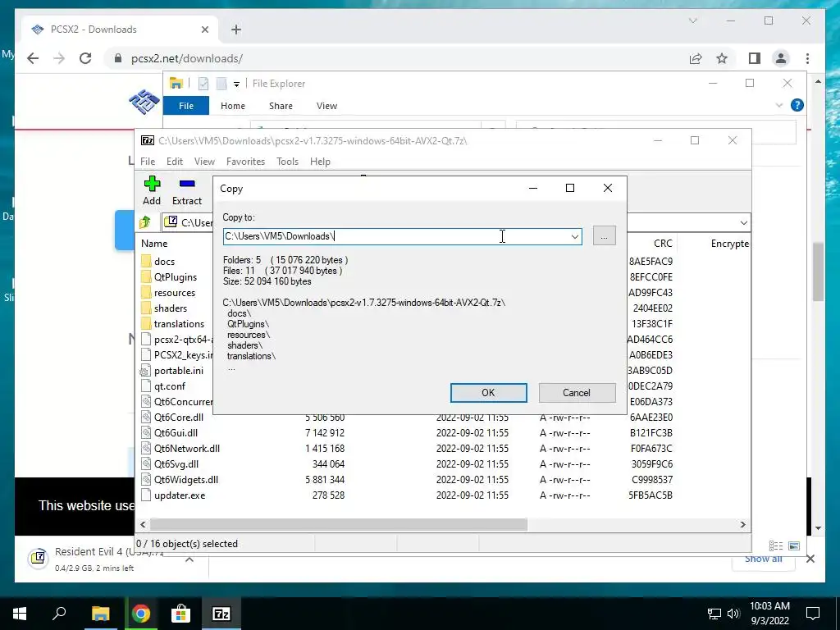Open the 7-Zip Edit menu

[174, 162]
